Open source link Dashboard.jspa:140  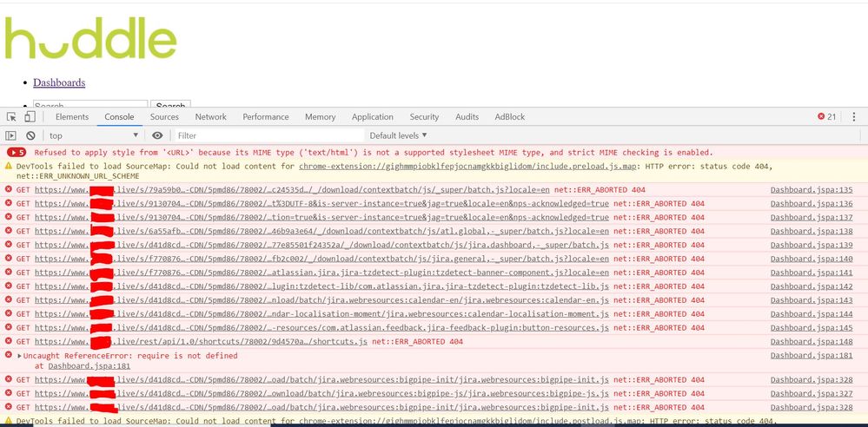coord(812,259)
